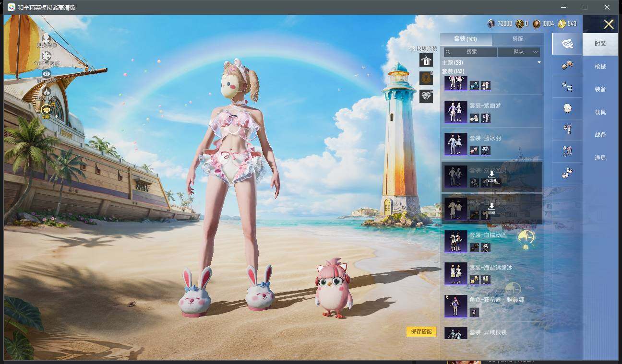Select the 道具 category tab
Image resolution: width=622 pixels, height=364 pixels.
point(600,158)
